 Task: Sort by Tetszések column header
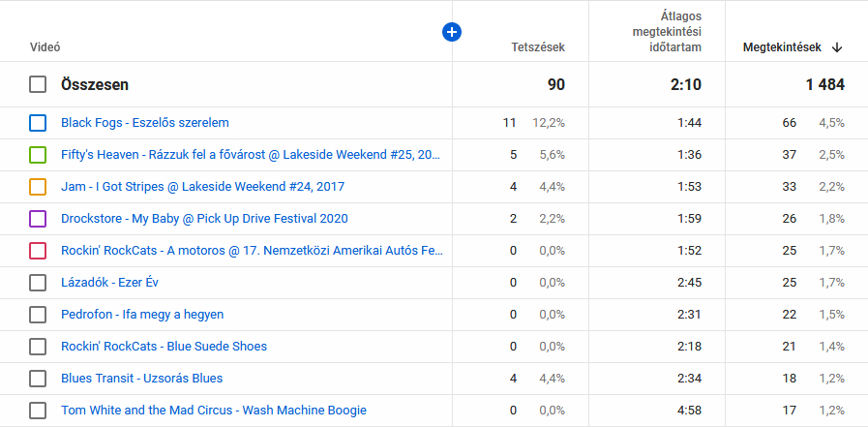538,47
